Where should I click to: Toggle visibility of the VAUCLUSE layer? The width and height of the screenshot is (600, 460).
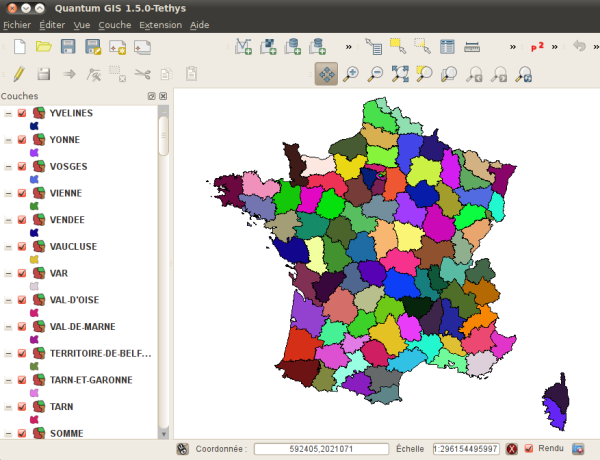(22, 246)
